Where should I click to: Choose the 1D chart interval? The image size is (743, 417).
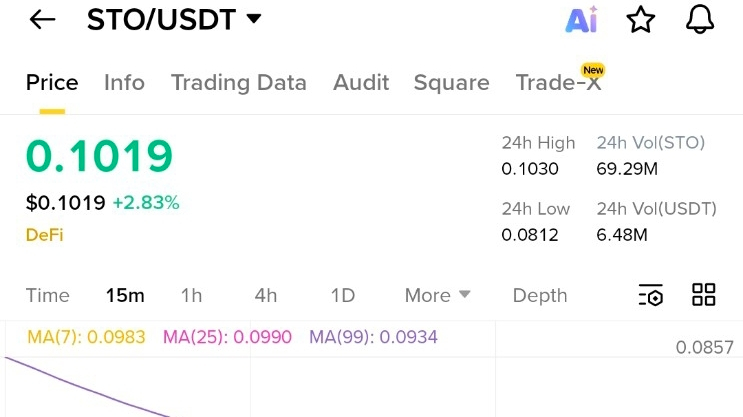(x=343, y=295)
